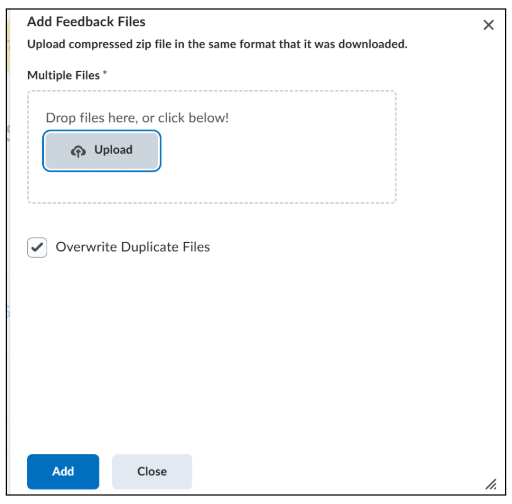Uncheck Overwrite Duplicate Files option
The height and width of the screenshot is (504, 512).
click(x=37, y=247)
